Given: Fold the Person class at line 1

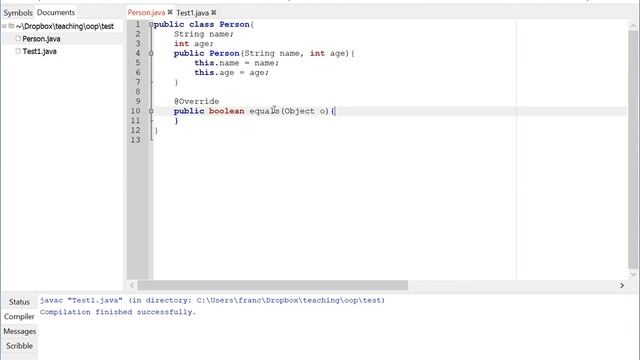Looking at the screenshot, I should click(x=151, y=24).
